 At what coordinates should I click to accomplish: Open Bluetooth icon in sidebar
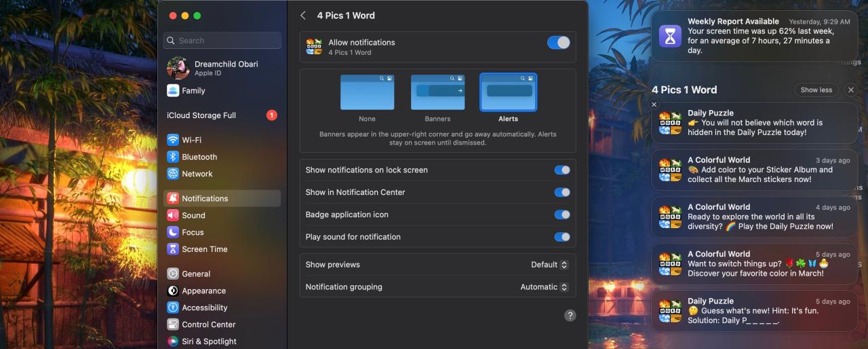(173, 157)
